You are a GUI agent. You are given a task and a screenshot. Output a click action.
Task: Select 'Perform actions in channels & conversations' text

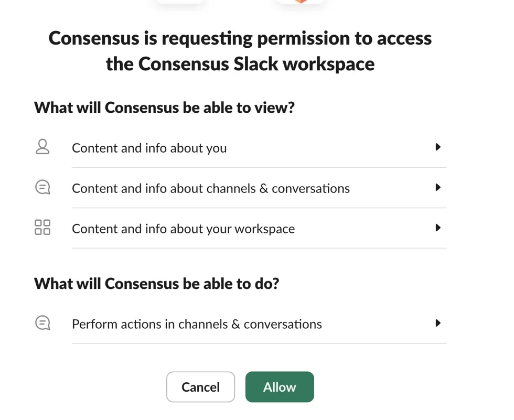[197, 324]
